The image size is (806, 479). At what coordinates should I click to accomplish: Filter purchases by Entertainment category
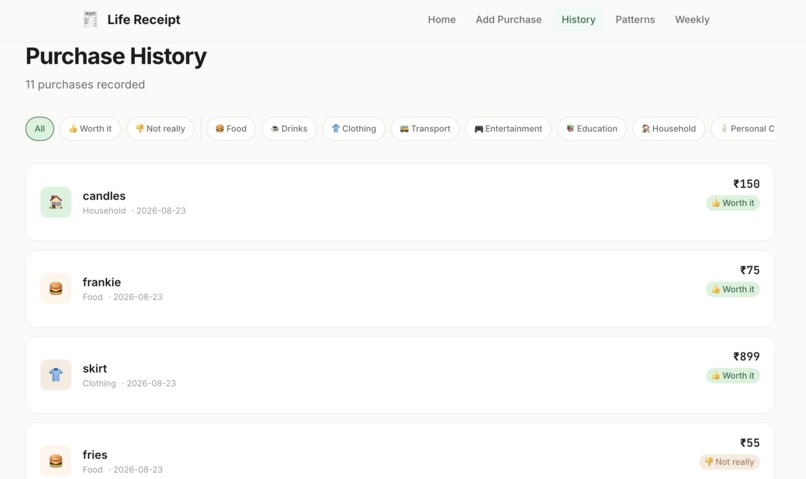508,128
